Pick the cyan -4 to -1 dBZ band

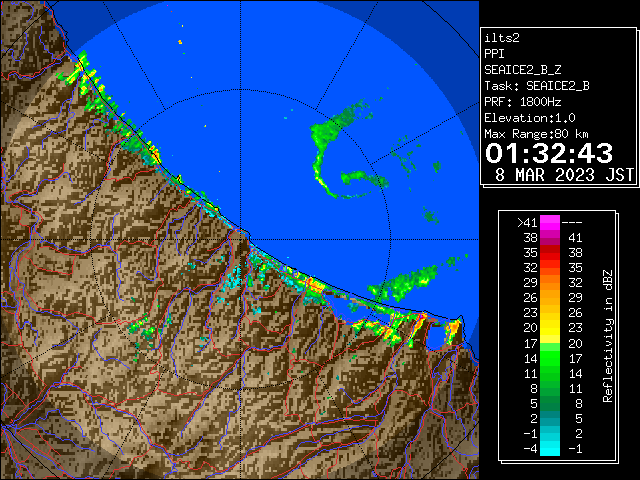coord(550,449)
